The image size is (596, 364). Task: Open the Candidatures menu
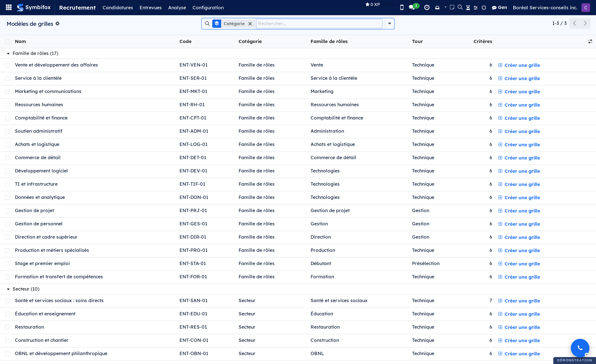[x=118, y=7]
